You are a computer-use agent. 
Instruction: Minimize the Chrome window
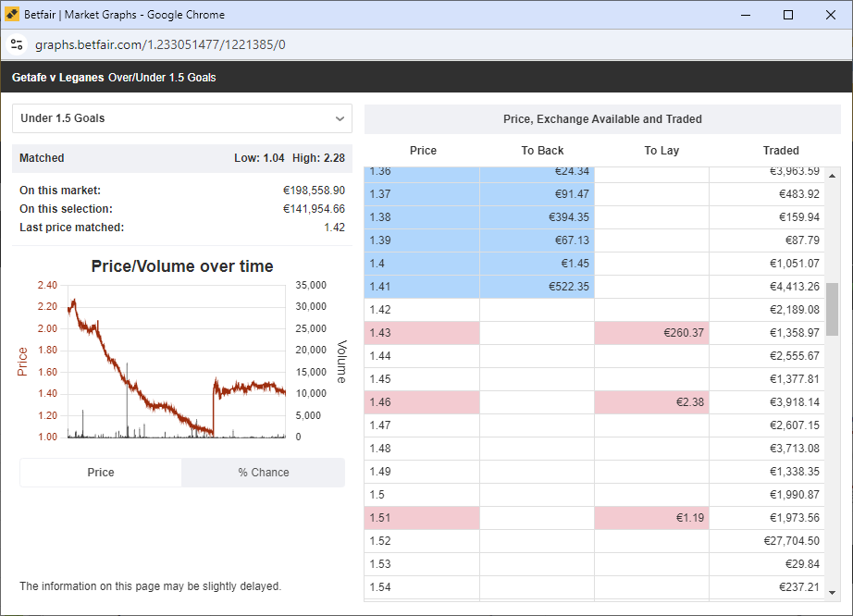(x=746, y=15)
